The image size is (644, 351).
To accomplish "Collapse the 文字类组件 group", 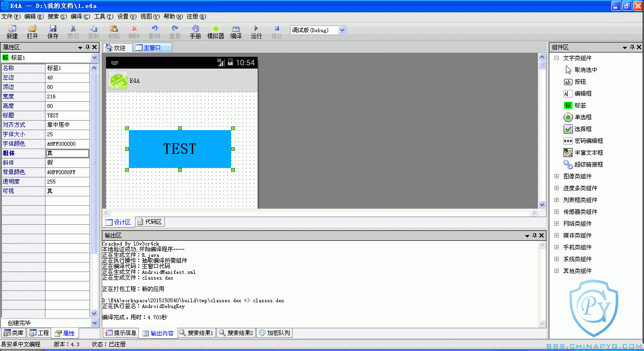I will (556, 58).
